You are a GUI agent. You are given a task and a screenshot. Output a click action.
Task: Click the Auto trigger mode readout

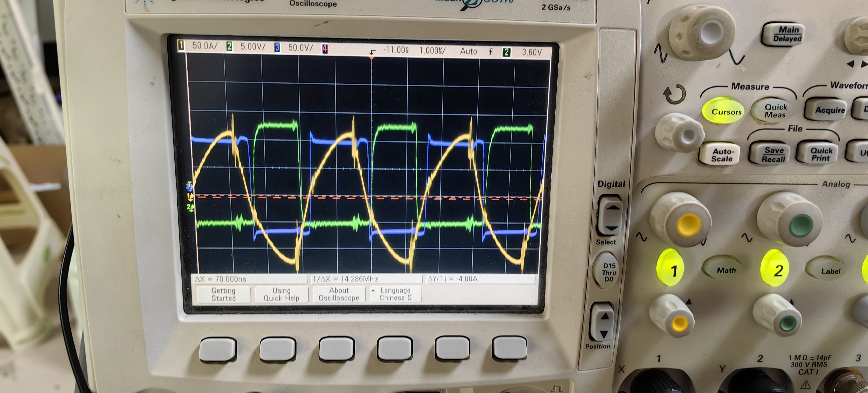(468, 51)
